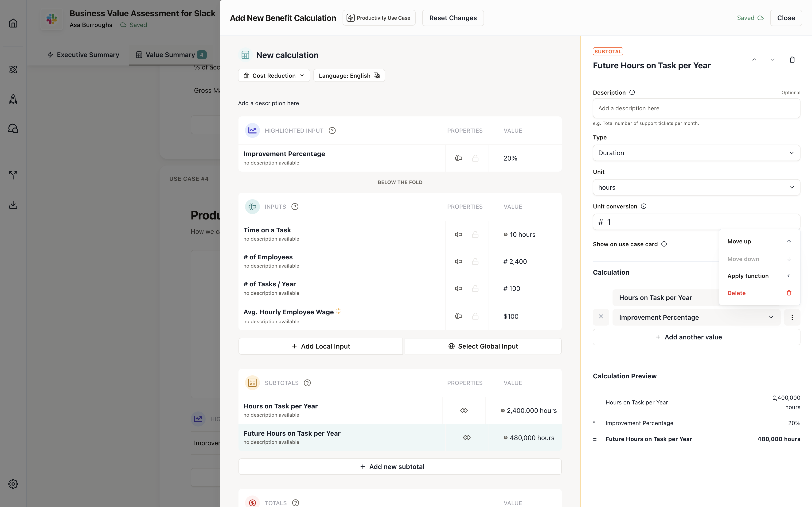
Task: Open the home icon in left sidebar
Action: click(13, 23)
